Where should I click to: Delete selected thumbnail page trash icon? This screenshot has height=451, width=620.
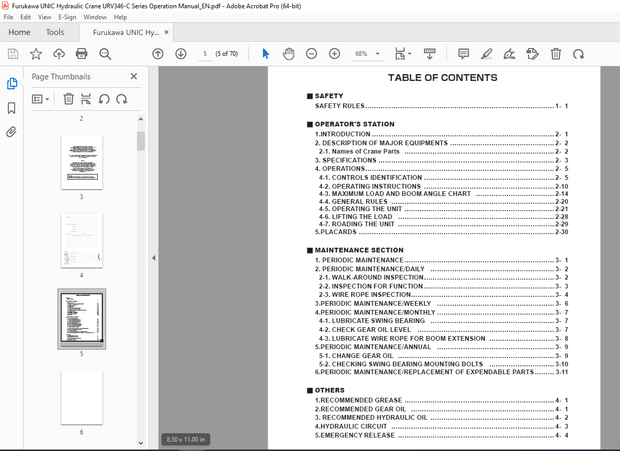click(68, 99)
